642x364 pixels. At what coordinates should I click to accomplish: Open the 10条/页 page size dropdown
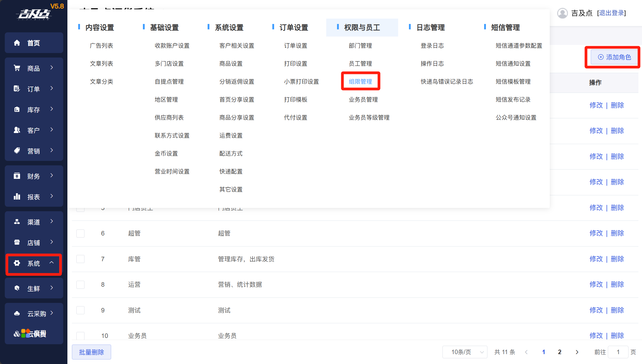point(465,352)
